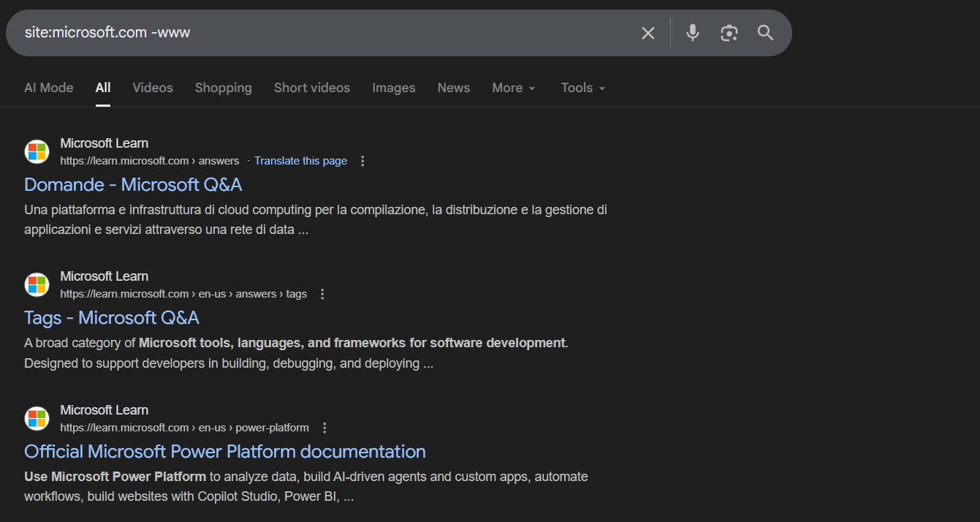Click into the search query input field
This screenshot has height=522, width=980.
pyautogui.click(x=322, y=33)
